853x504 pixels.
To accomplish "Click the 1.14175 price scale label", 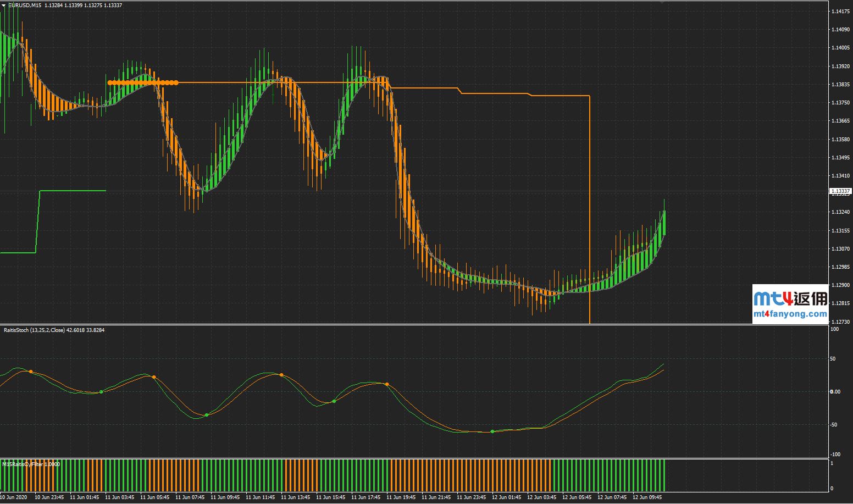I will click(x=840, y=11).
